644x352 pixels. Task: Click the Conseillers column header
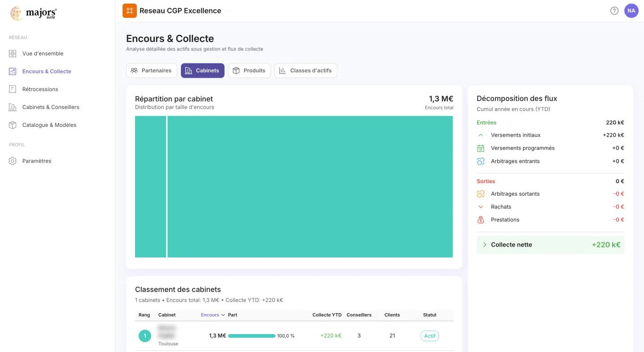pos(359,315)
